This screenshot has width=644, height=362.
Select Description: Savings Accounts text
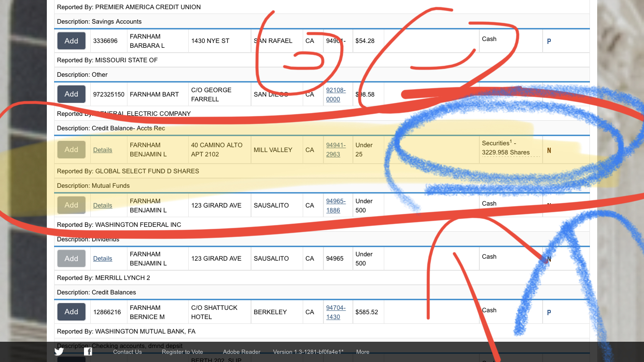click(x=99, y=22)
